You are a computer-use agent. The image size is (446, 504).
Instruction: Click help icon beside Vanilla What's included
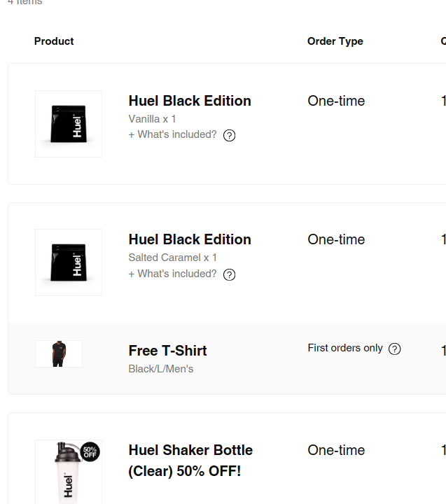click(x=229, y=135)
